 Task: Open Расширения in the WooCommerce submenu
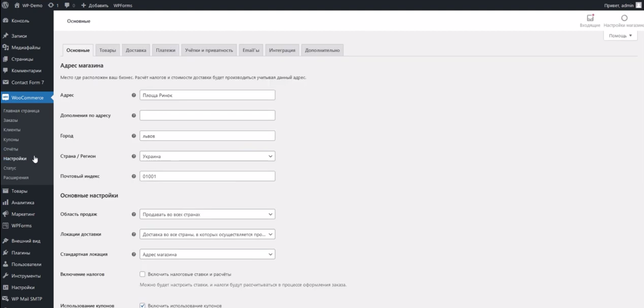(x=16, y=177)
